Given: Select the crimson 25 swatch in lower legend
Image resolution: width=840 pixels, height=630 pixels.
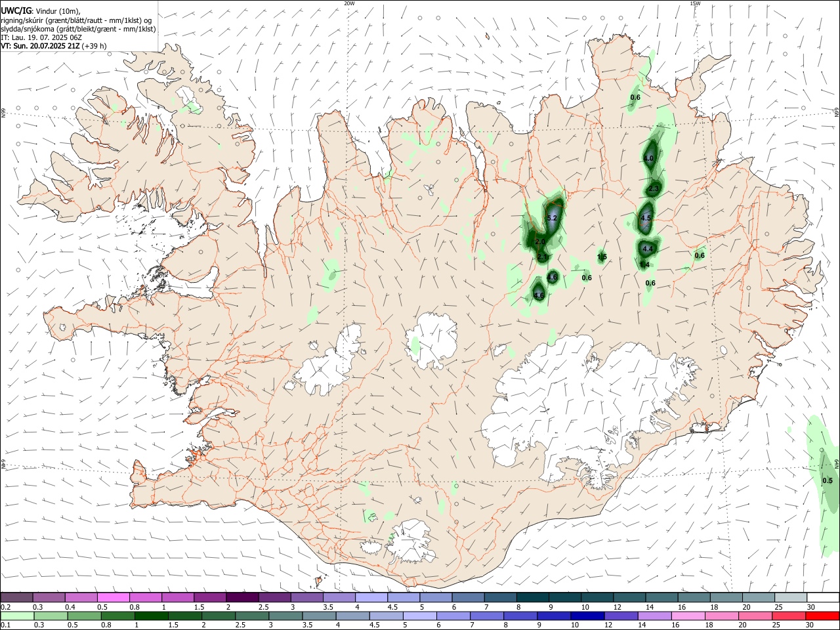Looking at the screenshot, I should [x=788, y=616].
